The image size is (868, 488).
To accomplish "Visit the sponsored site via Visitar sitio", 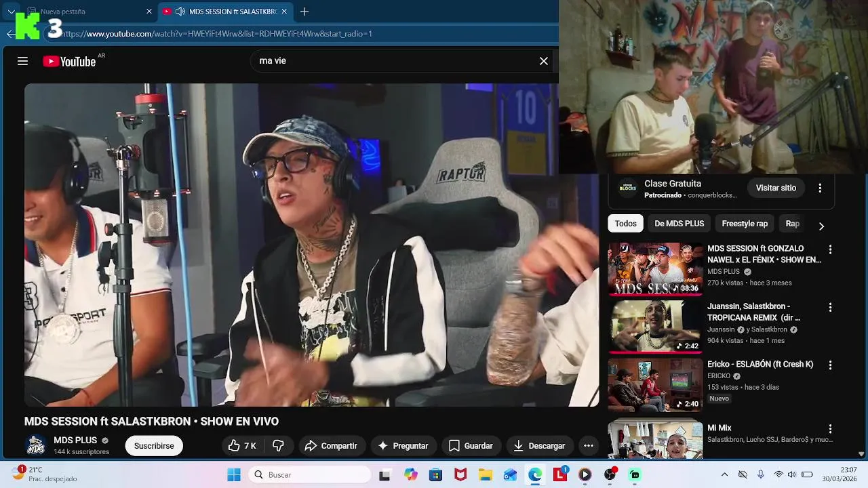I will point(776,188).
